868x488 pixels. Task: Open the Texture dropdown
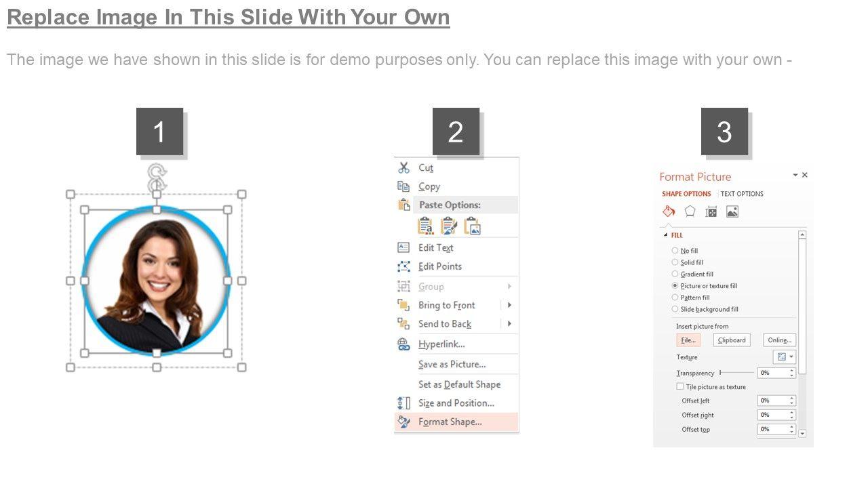pos(784,357)
